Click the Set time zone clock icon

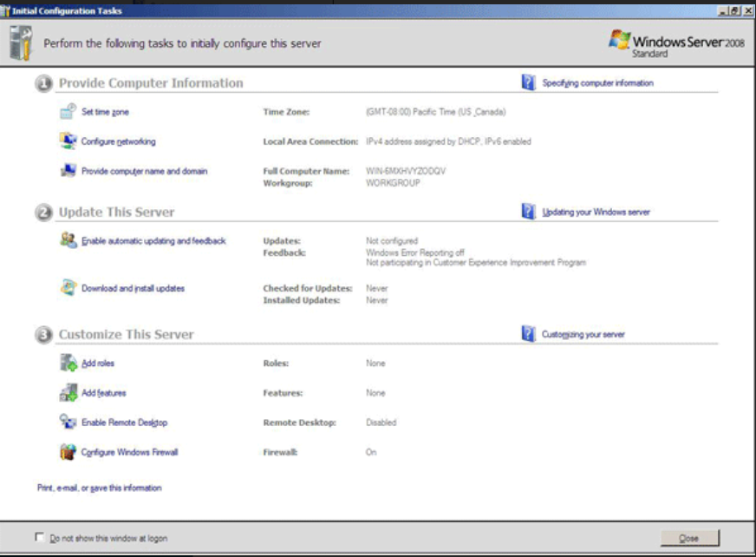coord(68,111)
